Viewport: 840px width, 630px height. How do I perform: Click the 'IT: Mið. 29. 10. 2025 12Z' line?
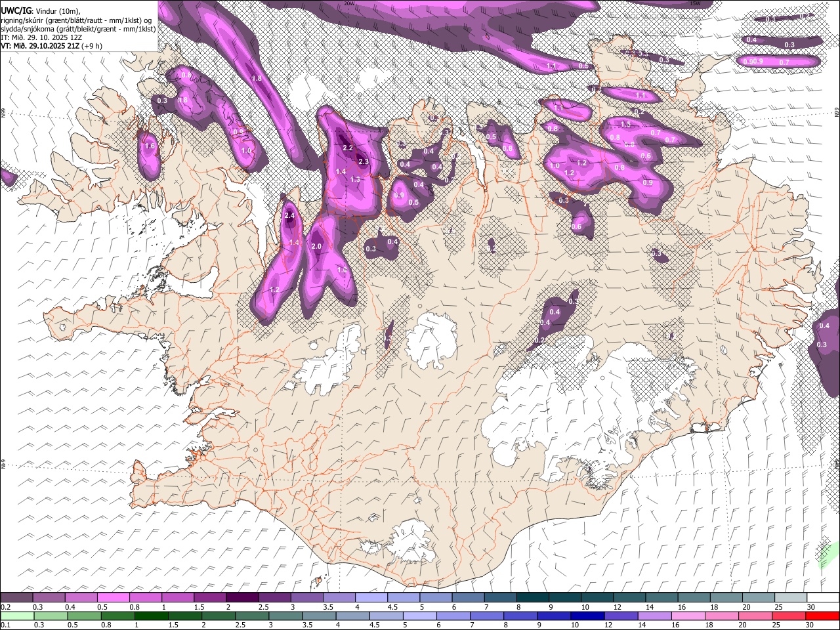[x=41, y=37]
